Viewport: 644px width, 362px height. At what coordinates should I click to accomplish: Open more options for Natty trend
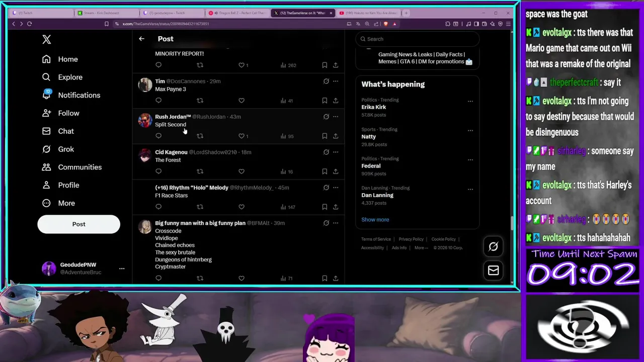470,130
